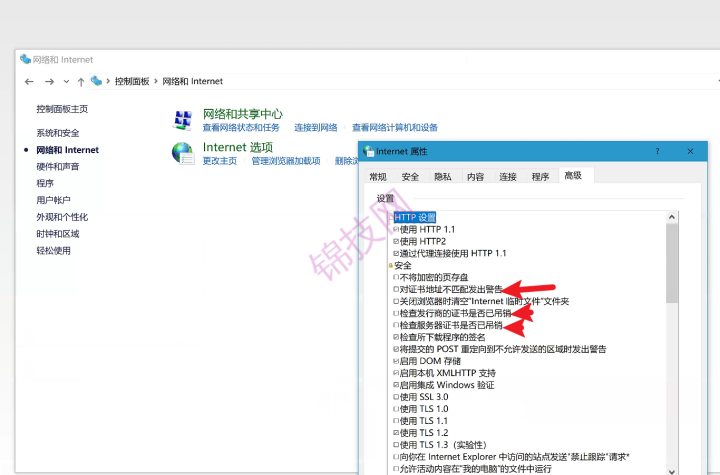Enable 不将加密的页存盘 checkbox
The image size is (720, 475).
tap(396, 277)
